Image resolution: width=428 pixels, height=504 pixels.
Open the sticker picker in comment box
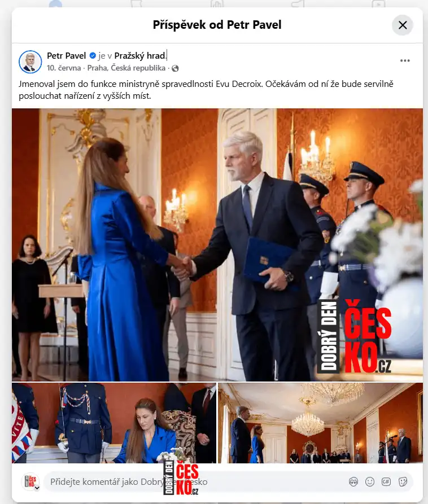click(x=403, y=481)
